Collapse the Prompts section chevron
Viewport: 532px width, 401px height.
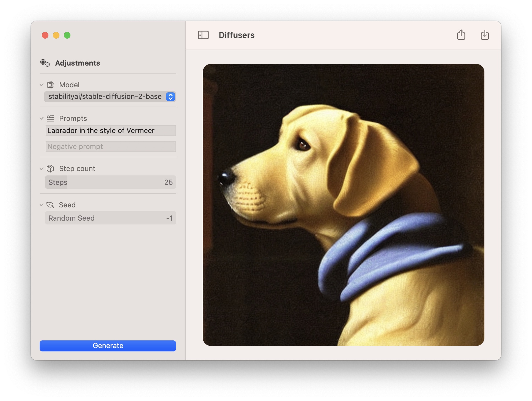pos(42,118)
